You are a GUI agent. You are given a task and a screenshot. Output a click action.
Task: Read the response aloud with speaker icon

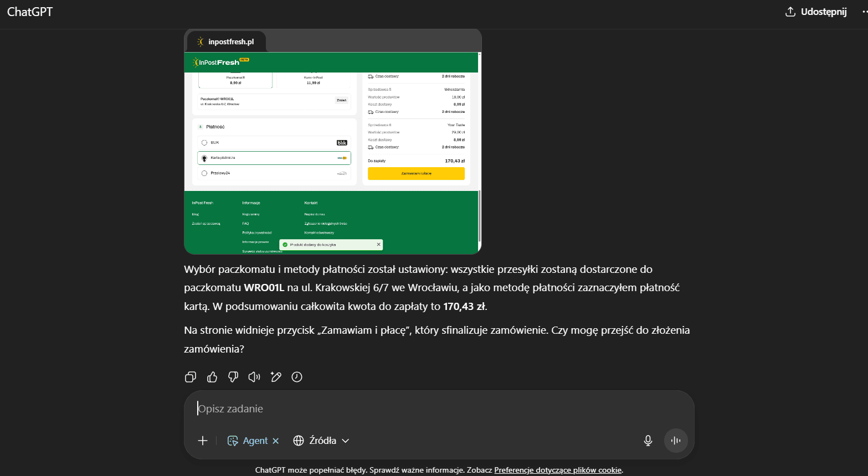pos(254,377)
